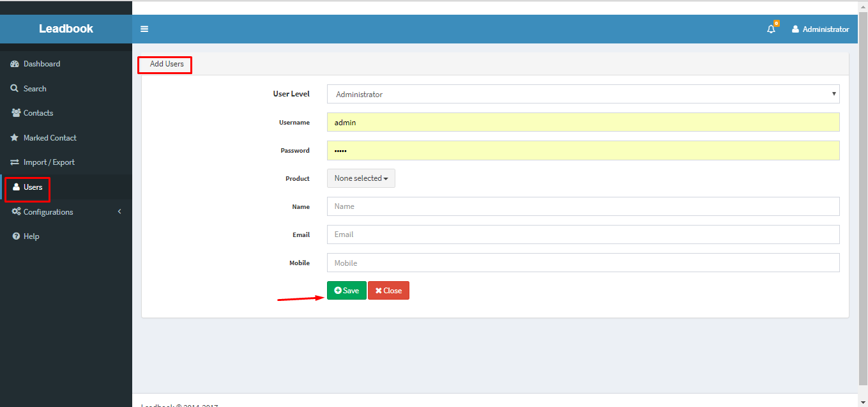868x407 pixels.
Task: Open Help menu item
Action: click(66, 236)
